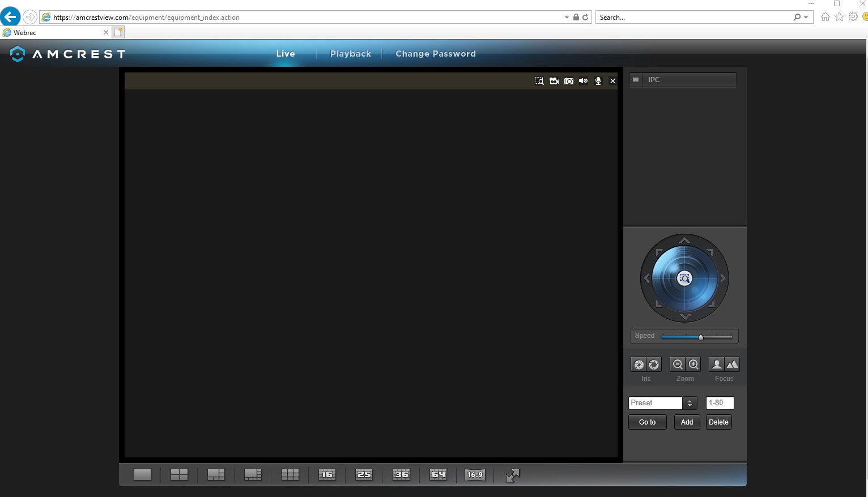The width and height of the screenshot is (868, 497).
Task: Click PTZ center zoom-locate button
Action: (x=684, y=279)
